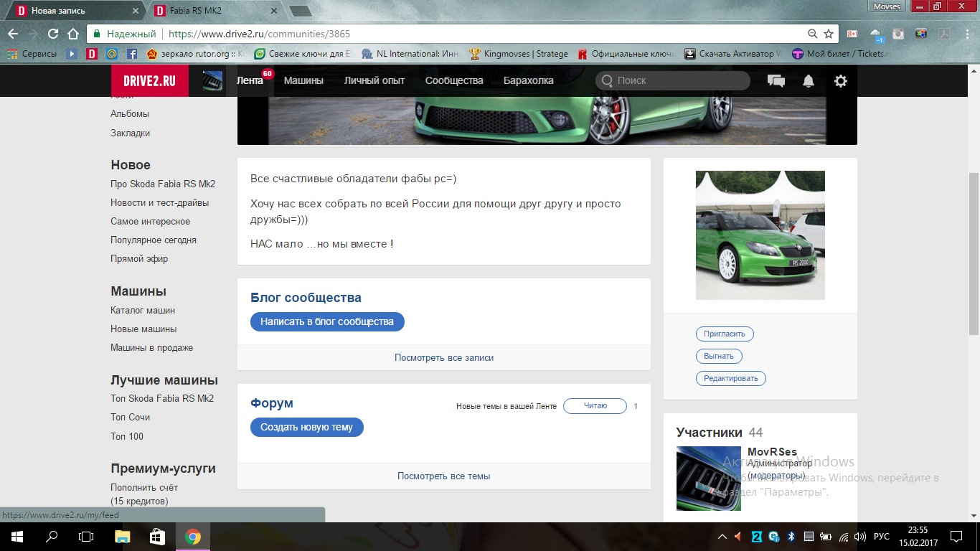Click the Gmail extension icon

[x=852, y=34]
